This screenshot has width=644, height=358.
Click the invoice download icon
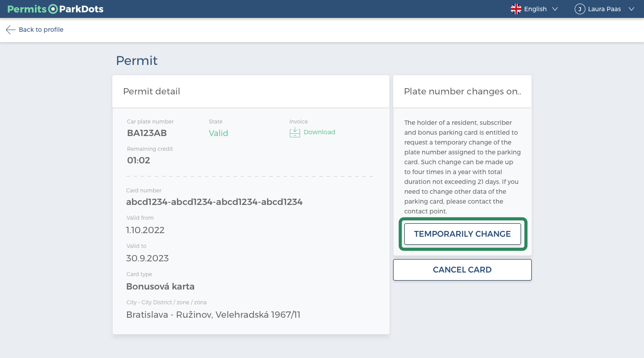click(295, 132)
